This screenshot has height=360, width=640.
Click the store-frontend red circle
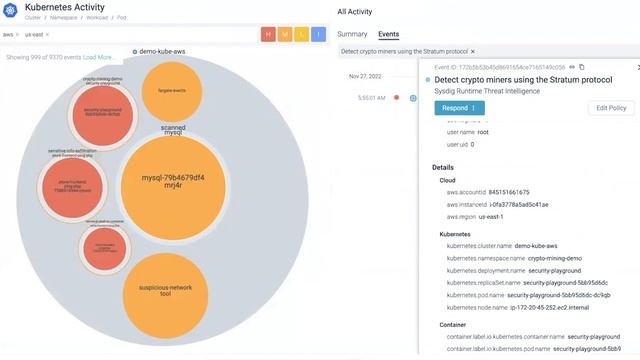72,188
